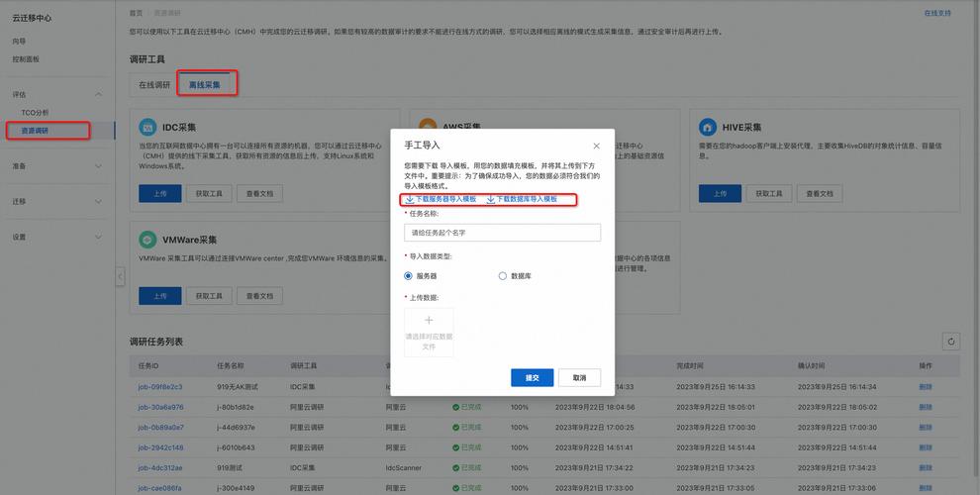The height and width of the screenshot is (495, 980).
Task: Open 控制面板 in the sidebar
Action: point(26,58)
